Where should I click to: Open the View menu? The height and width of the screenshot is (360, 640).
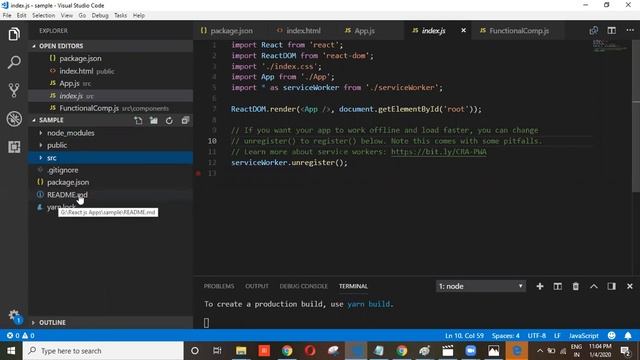click(67, 15)
